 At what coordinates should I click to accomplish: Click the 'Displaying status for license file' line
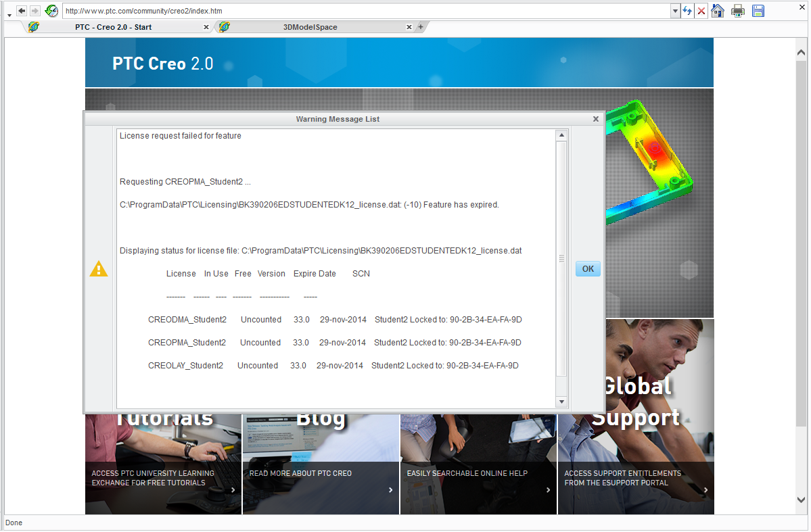(x=321, y=251)
